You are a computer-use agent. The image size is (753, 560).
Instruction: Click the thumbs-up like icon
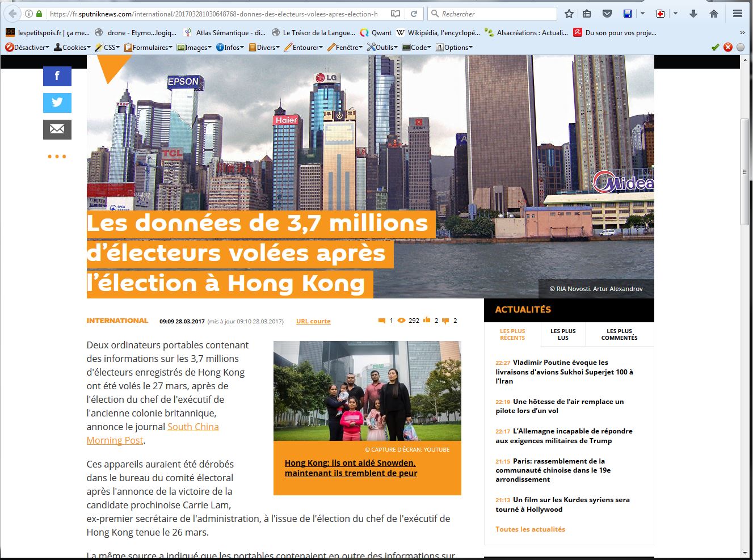[427, 321]
